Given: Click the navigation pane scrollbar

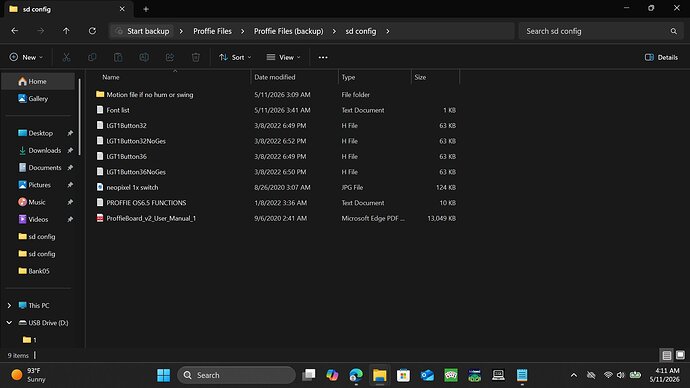Looking at the screenshot, I should coord(80,117).
